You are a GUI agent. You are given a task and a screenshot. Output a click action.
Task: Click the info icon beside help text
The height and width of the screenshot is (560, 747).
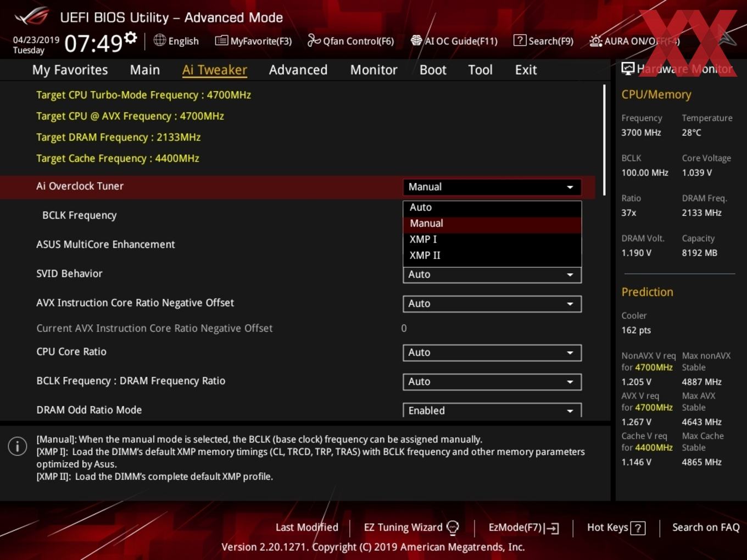(x=18, y=446)
